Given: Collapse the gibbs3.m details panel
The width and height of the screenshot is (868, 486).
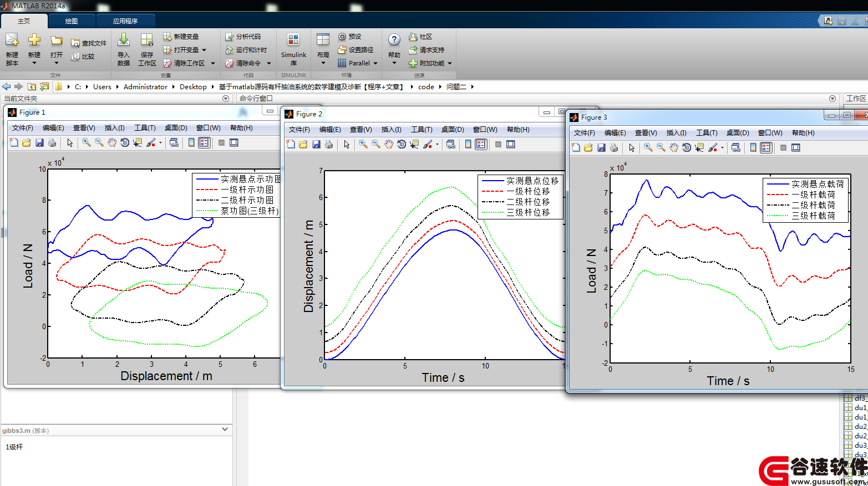Looking at the screenshot, I should click(225, 429).
